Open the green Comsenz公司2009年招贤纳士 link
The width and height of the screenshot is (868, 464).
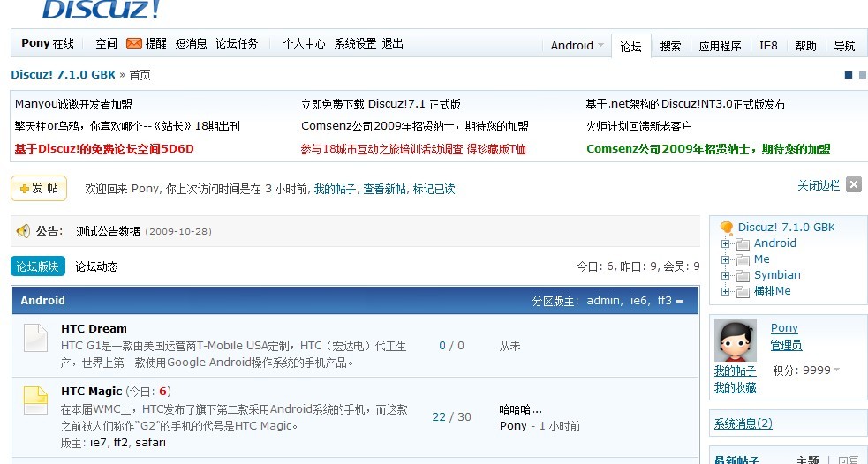point(708,149)
